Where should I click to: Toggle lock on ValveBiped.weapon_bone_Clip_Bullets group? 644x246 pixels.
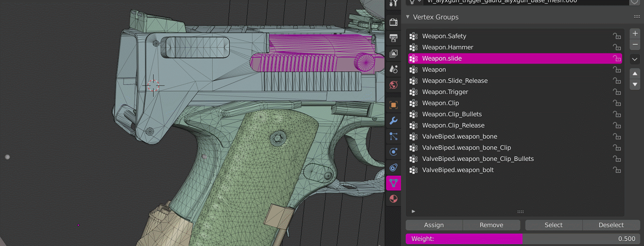tap(617, 159)
